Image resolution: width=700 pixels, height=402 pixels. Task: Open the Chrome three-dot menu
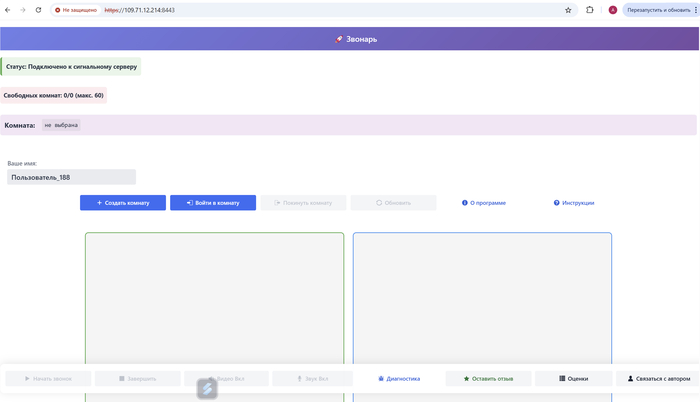click(695, 10)
